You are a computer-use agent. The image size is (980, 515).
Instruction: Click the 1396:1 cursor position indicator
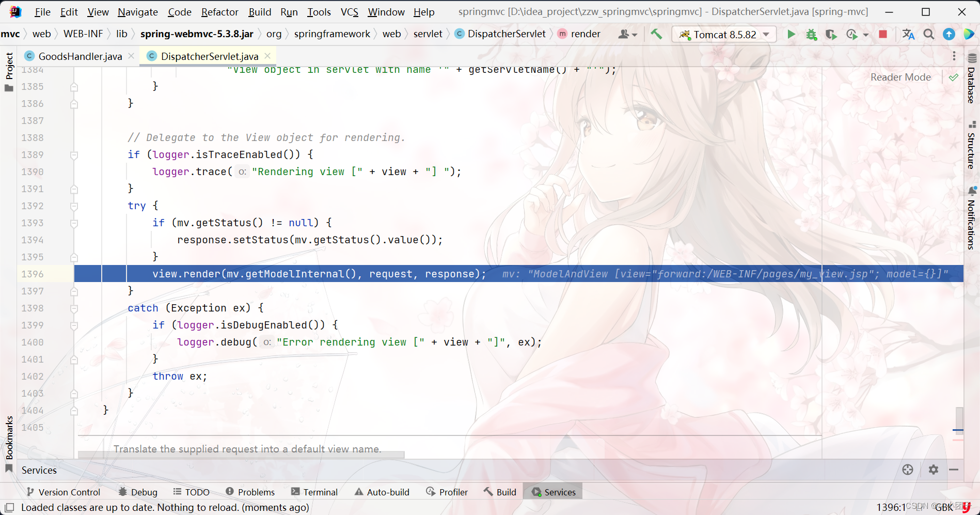click(891, 507)
